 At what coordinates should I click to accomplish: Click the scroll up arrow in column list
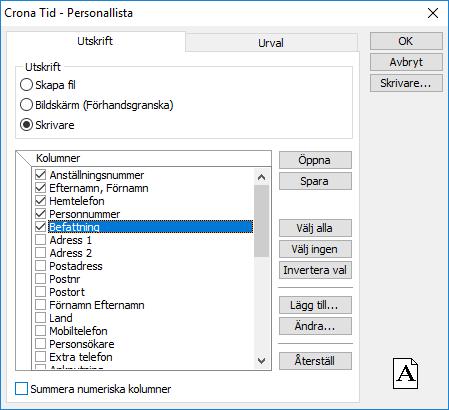click(262, 177)
